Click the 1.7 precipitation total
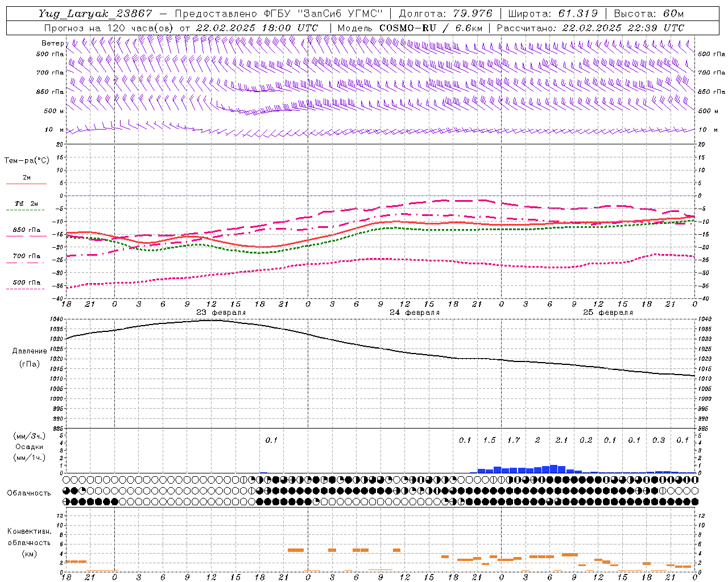The width and height of the screenshot is (728, 582). tap(514, 440)
